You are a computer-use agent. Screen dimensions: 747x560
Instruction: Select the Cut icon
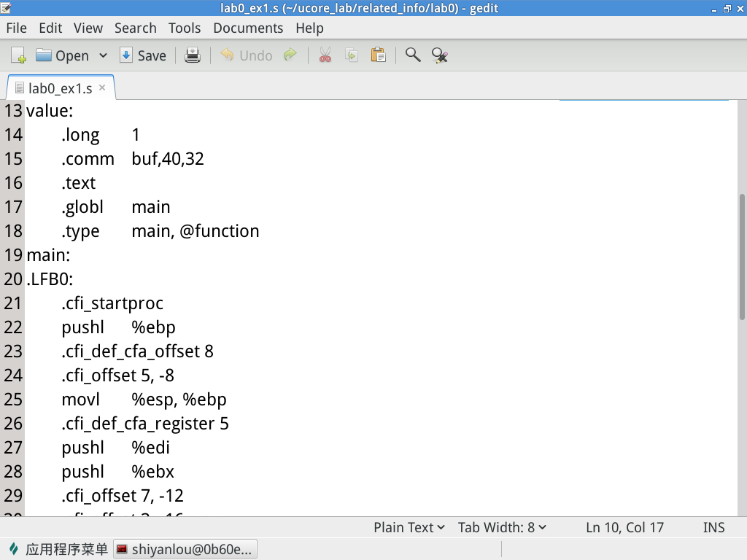point(325,55)
